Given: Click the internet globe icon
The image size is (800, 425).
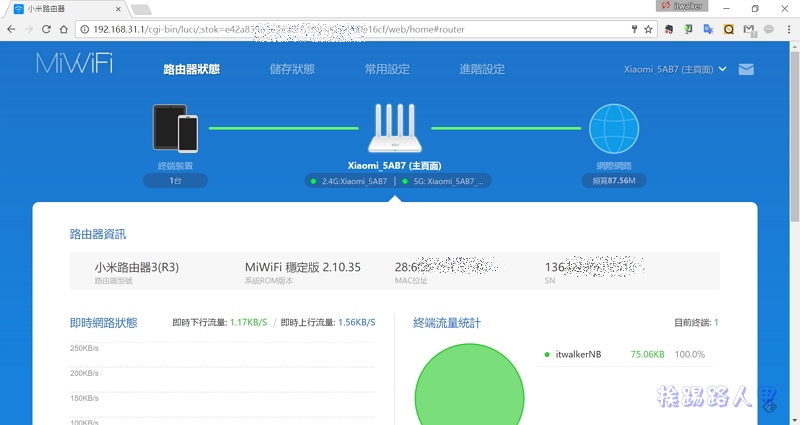Looking at the screenshot, I should coord(614,129).
